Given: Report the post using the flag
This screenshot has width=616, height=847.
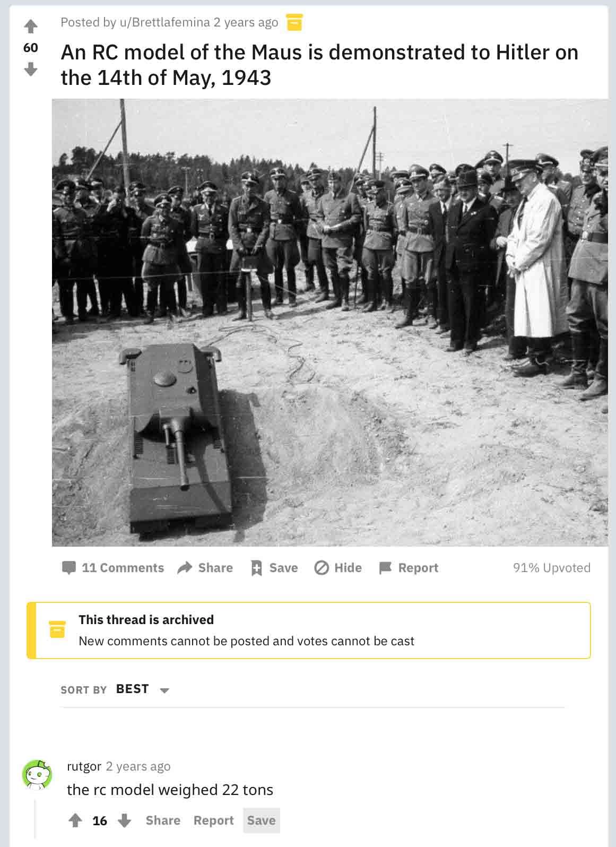Looking at the screenshot, I should click(x=409, y=568).
